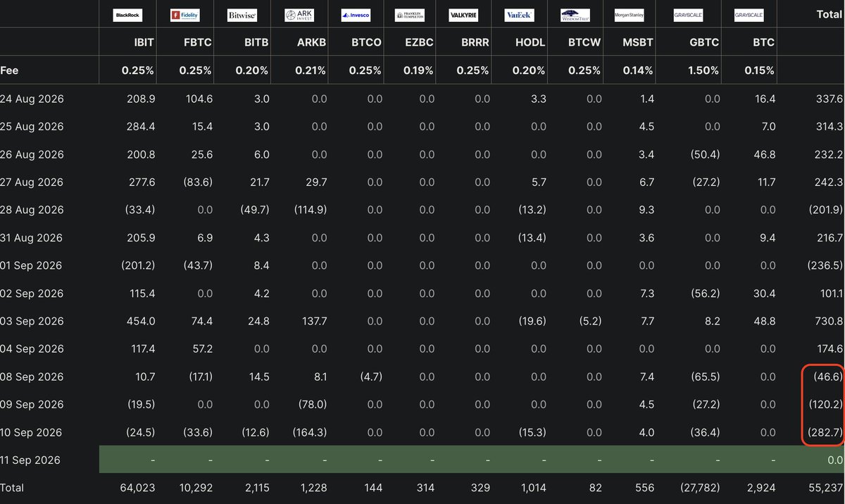Viewport: 845px width, 504px height.
Task: Select the 27 Aug 2026 date row
Action: (x=422, y=182)
